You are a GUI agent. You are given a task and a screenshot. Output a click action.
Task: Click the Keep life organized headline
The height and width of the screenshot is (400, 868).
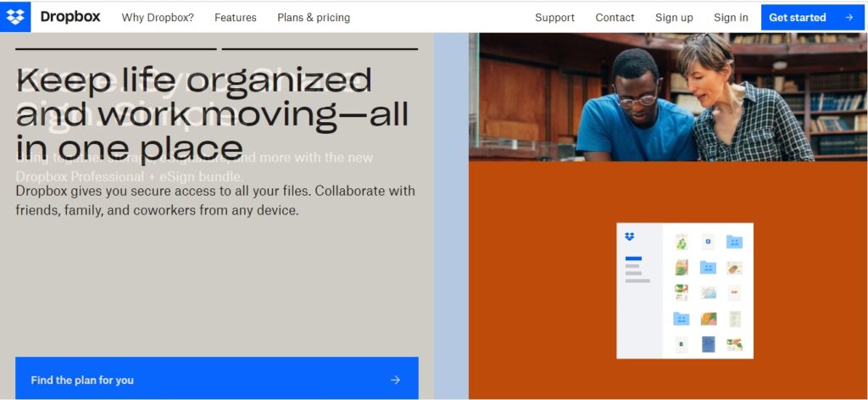[x=212, y=114]
